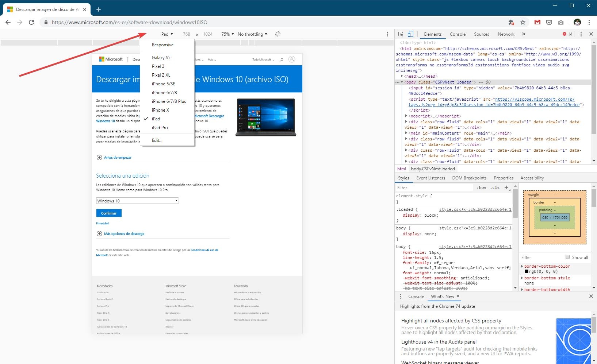The height and width of the screenshot is (364, 597).
Task: Click the Microsoft sign-in avatar icon
Action: coord(292,59)
